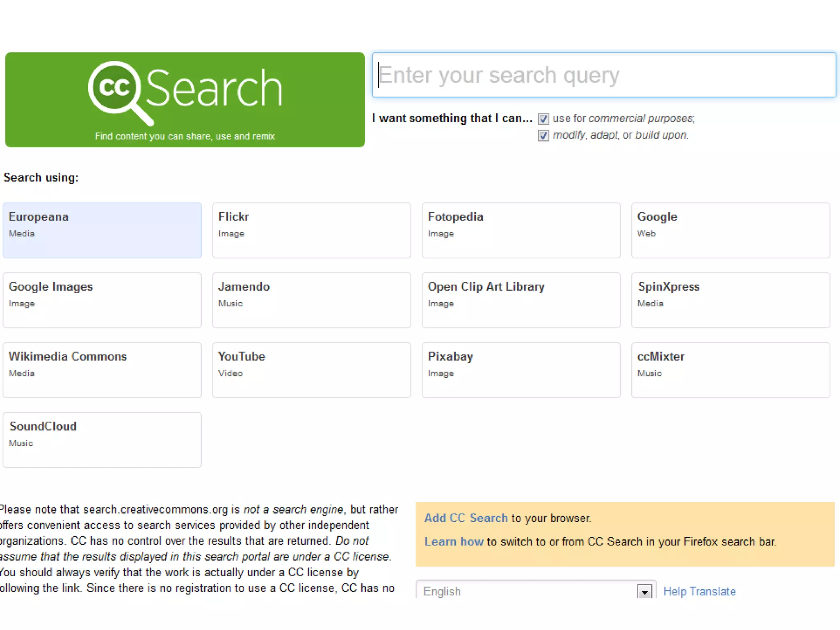The width and height of the screenshot is (840, 630).
Task: Pick Google web search tile
Action: click(x=730, y=230)
